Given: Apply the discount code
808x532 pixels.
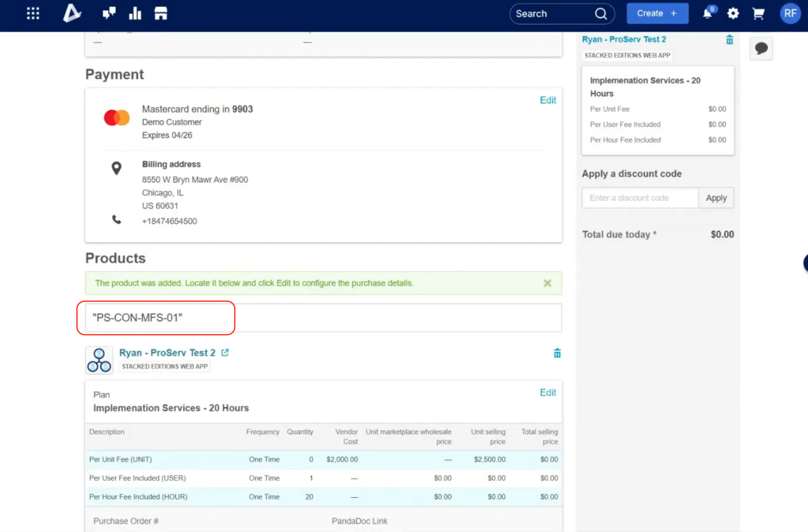Looking at the screenshot, I should click(x=716, y=198).
